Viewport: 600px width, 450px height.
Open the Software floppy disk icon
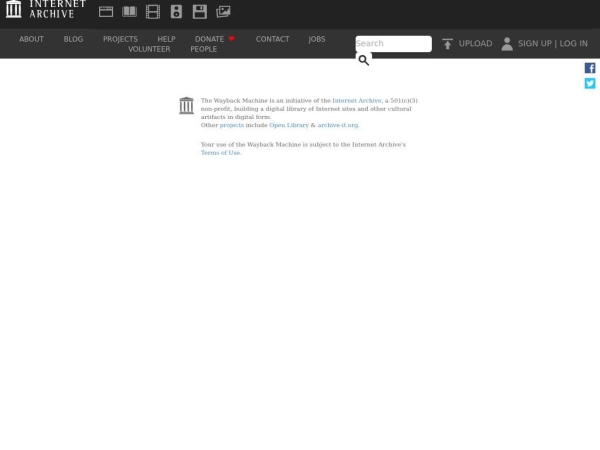[x=200, y=12]
